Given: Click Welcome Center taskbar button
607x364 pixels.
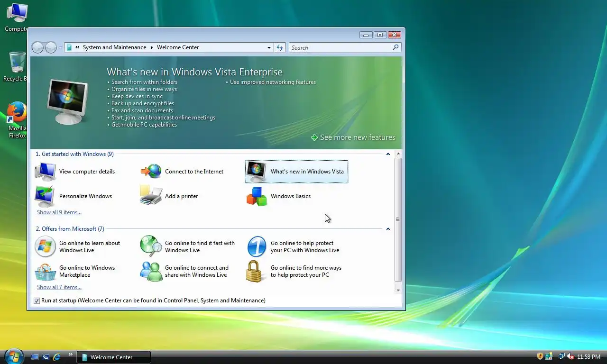Looking at the screenshot, I should [114, 357].
